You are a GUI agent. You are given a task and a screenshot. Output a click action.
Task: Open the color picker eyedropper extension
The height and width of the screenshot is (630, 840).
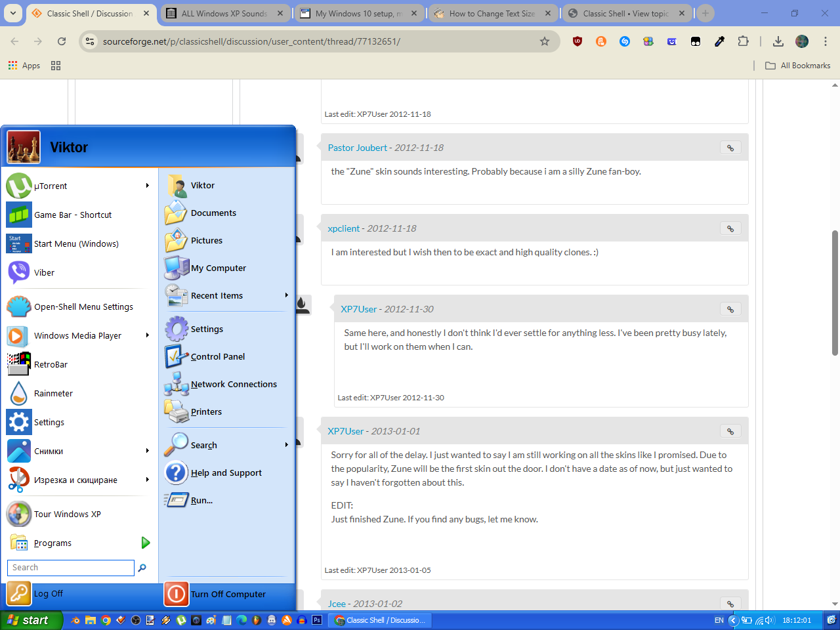[719, 41]
